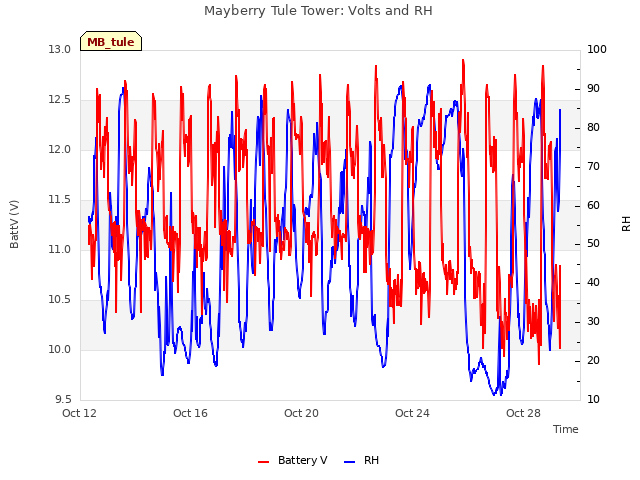Click the blue RH legend swatch
The height and width of the screenshot is (480, 640).
click(x=350, y=462)
